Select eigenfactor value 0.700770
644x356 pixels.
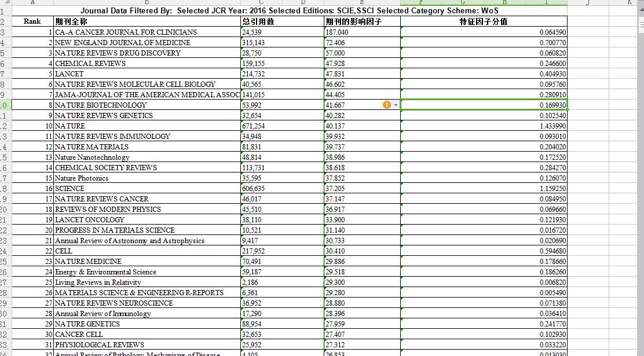[x=484, y=42]
